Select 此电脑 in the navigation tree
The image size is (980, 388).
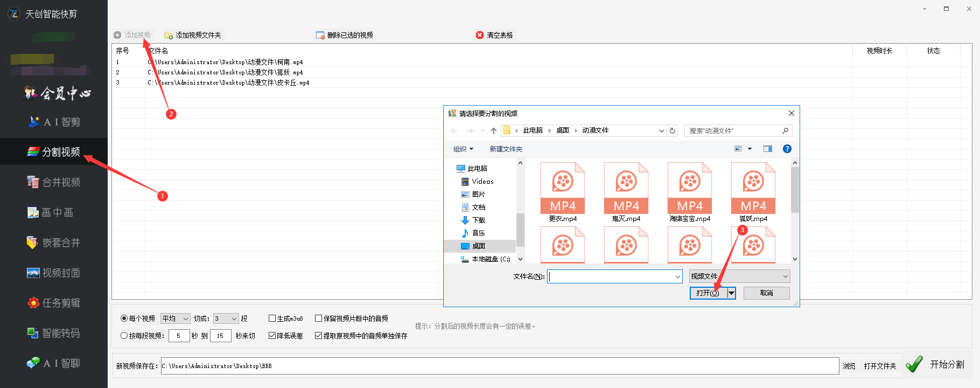472,168
